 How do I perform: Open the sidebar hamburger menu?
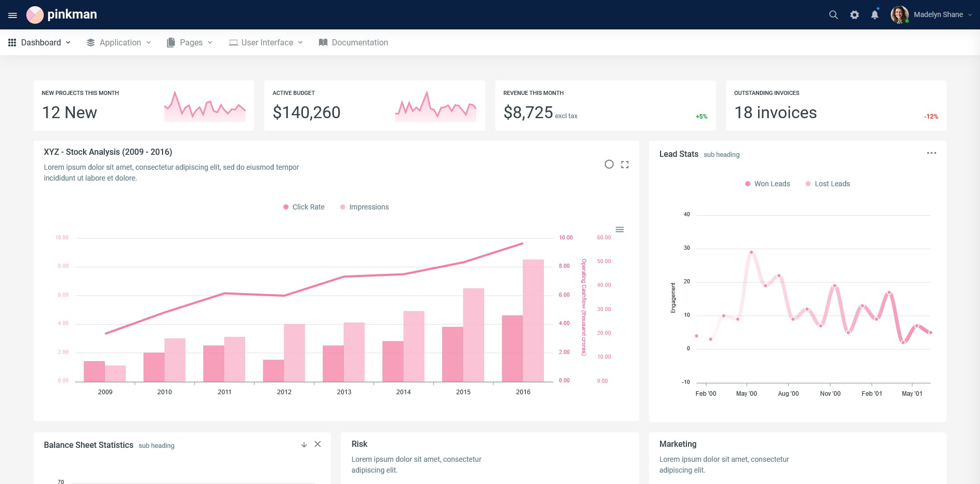point(12,14)
